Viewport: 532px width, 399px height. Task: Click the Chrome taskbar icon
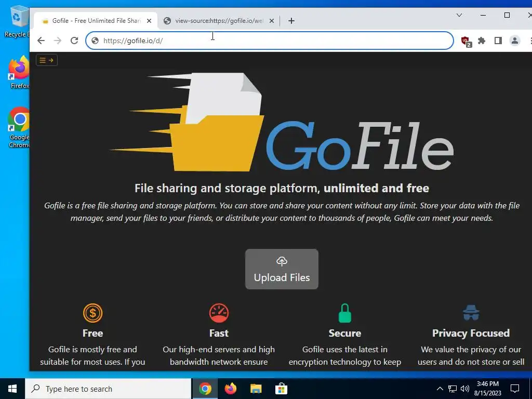[x=205, y=389]
